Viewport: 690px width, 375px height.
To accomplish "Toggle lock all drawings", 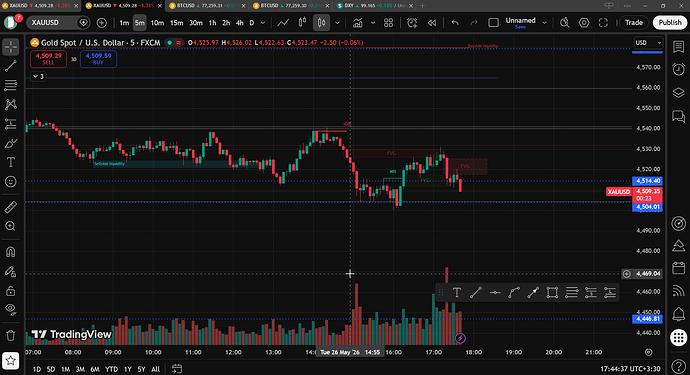I will pyautogui.click(x=11, y=290).
